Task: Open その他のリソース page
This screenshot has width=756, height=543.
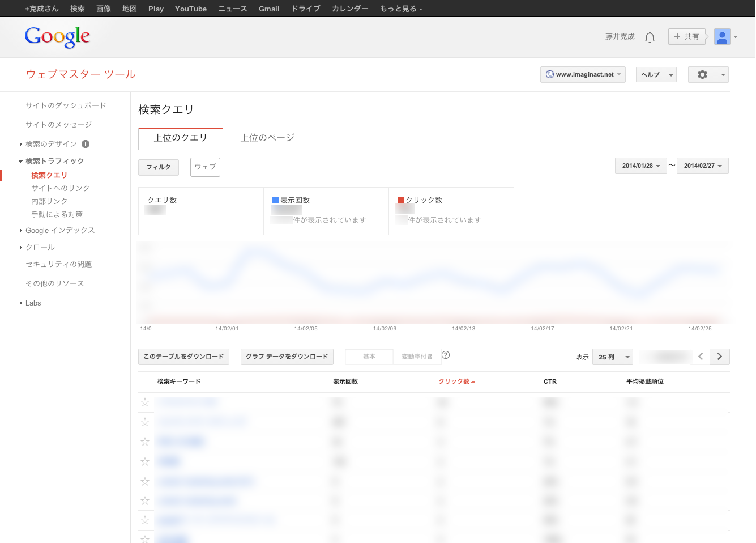Action: [x=55, y=283]
